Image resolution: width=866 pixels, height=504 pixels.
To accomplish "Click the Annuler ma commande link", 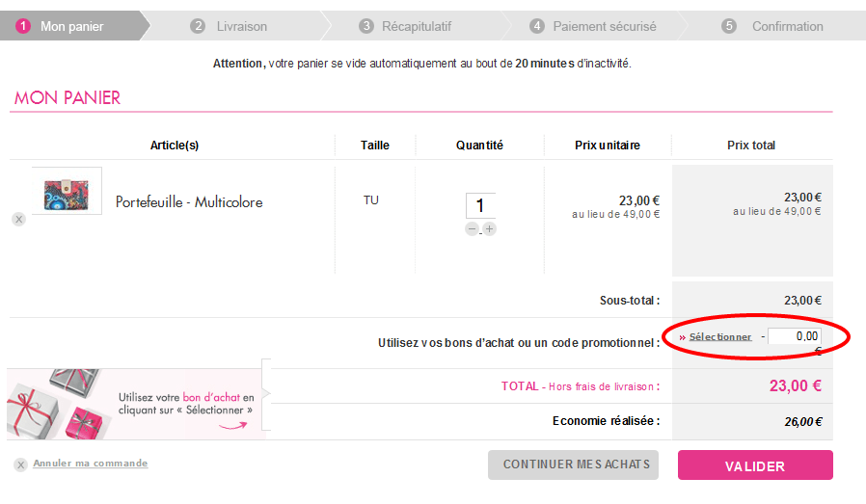I will (91, 464).
